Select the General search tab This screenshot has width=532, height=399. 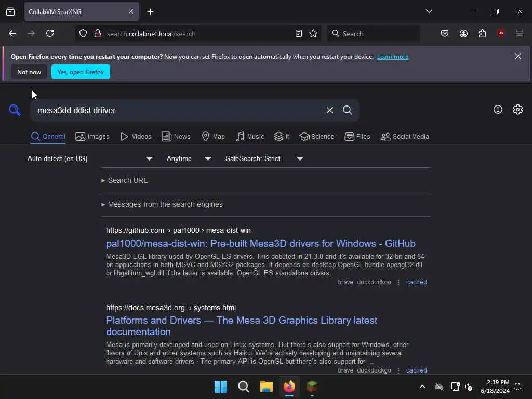(48, 137)
